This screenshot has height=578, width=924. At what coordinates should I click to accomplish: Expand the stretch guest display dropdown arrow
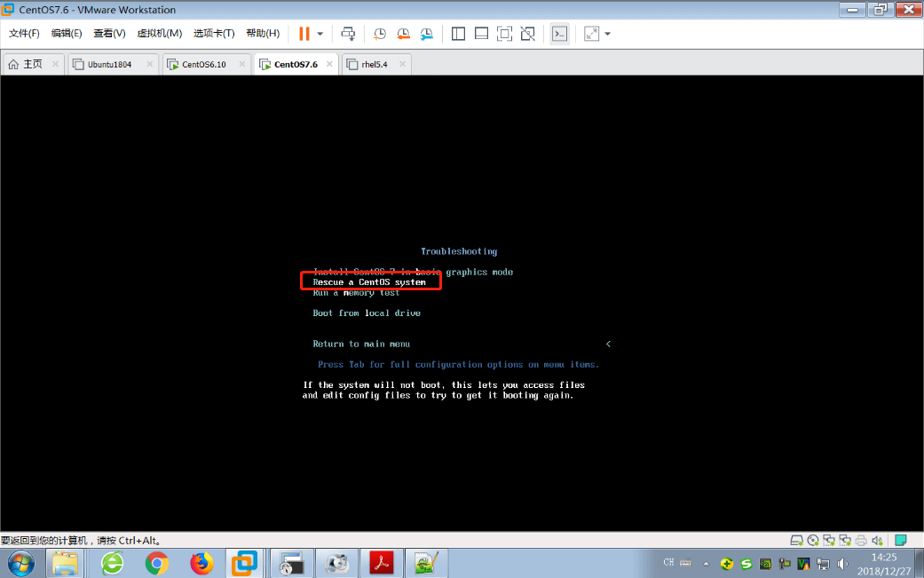click(x=607, y=34)
